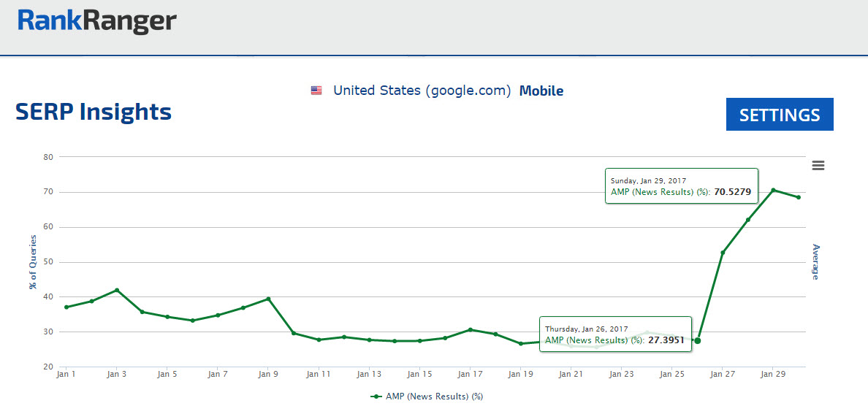Click the Jan 27 data point
This screenshot has width=868, height=406.
(x=723, y=253)
